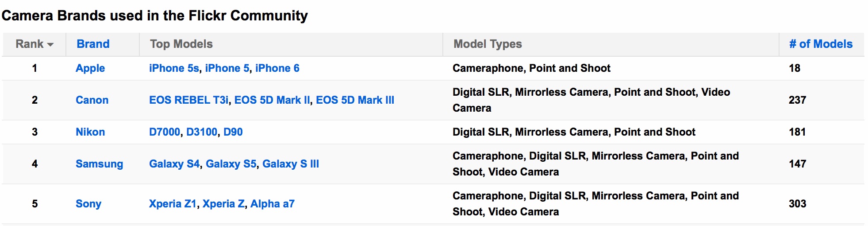Open the EOS REBEL T3i model page

click(x=189, y=100)
